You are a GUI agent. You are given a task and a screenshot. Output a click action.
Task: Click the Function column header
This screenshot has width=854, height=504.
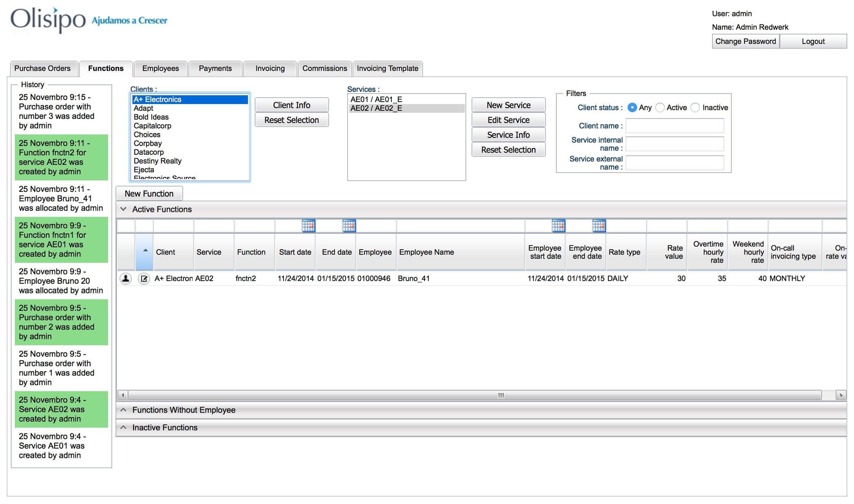pyautogui.click(x=254, y=252)
